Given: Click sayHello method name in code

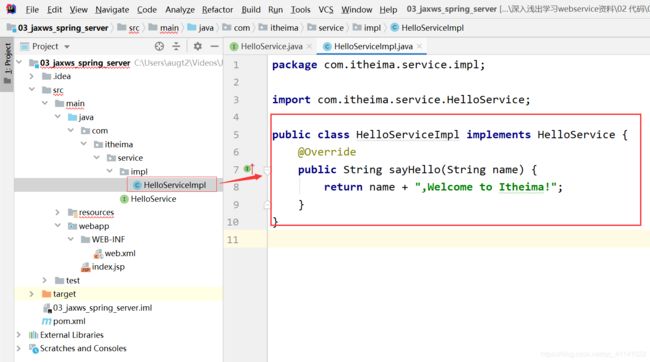Looking at the screenshot, I should pyautogui.click(x=415, y=169).
